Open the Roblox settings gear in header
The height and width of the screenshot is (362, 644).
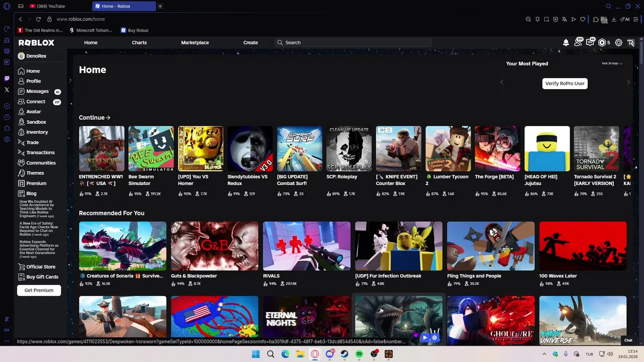[619, 43]
